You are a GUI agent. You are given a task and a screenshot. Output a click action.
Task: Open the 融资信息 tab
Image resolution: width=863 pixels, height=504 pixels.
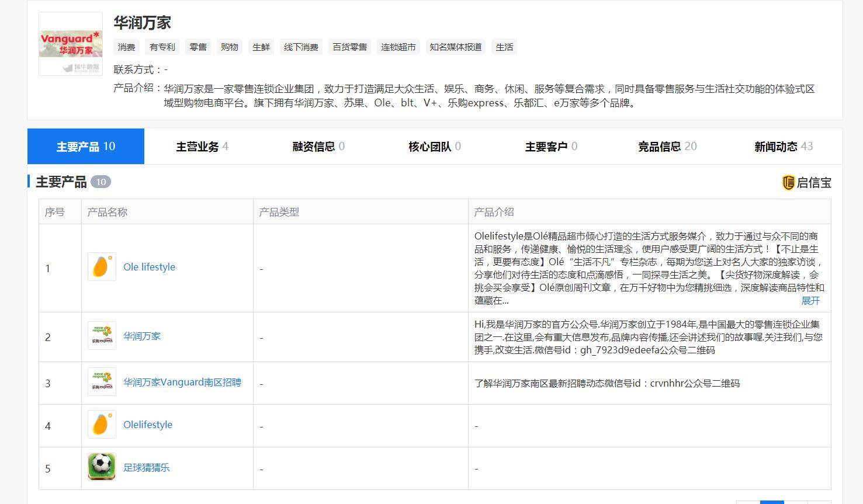point(318,147)
